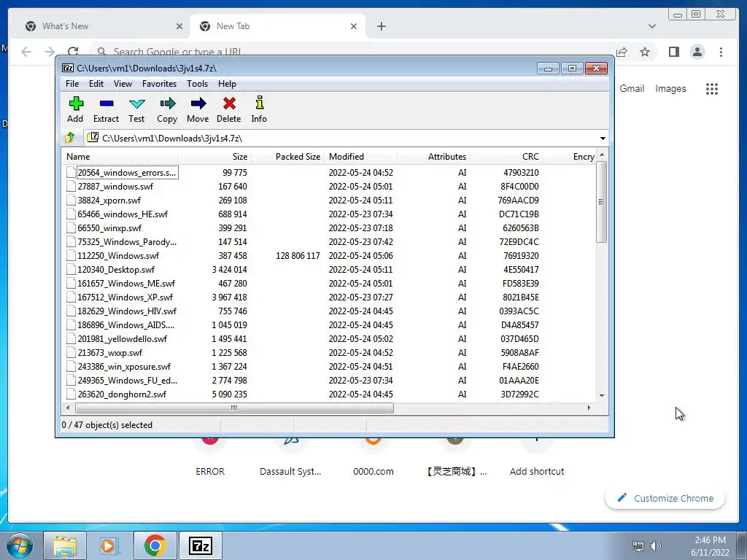
Task: Open the Edit menu
Action: [96, 84]
